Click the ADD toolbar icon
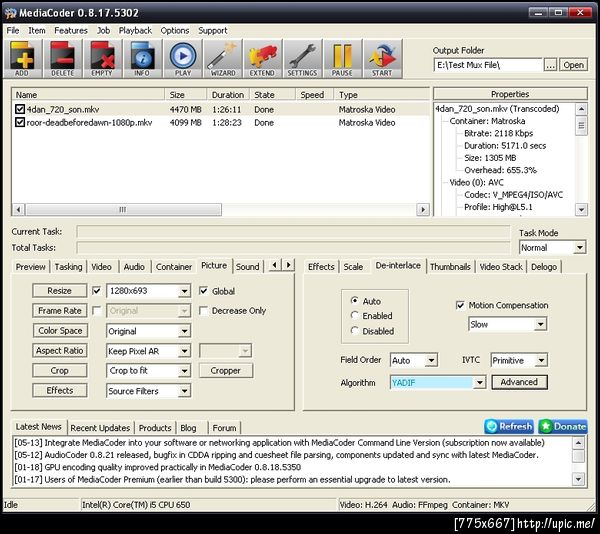This screenshot has width=600, height=534. click(x=22, y=58)
